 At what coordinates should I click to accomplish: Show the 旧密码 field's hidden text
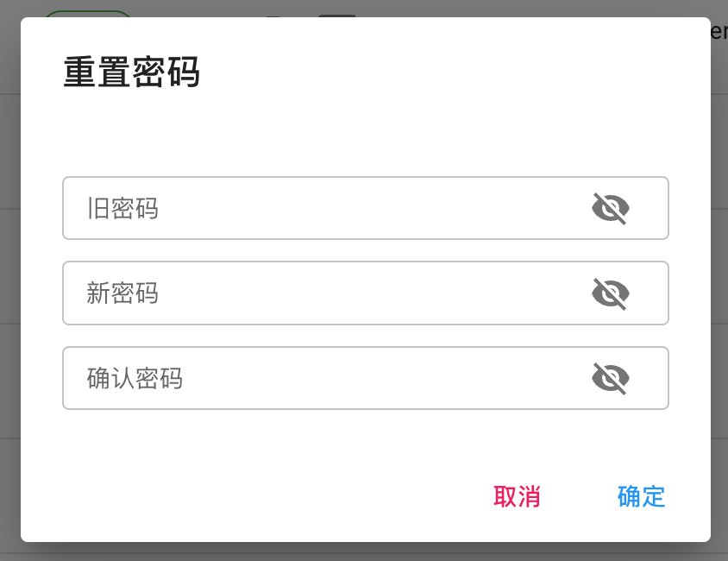coord(611,209)
